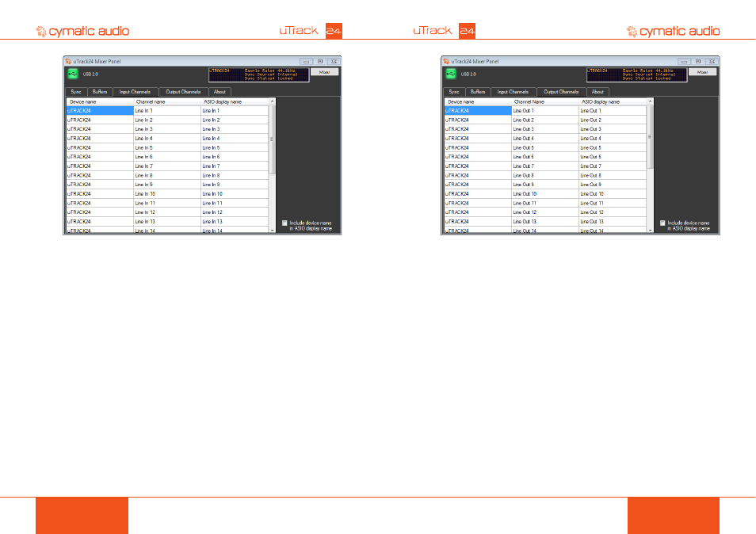The height and width of the screenshot is (534, 756).
Task: Click the green USB icon in Line Out window
Action: [451, 74]
